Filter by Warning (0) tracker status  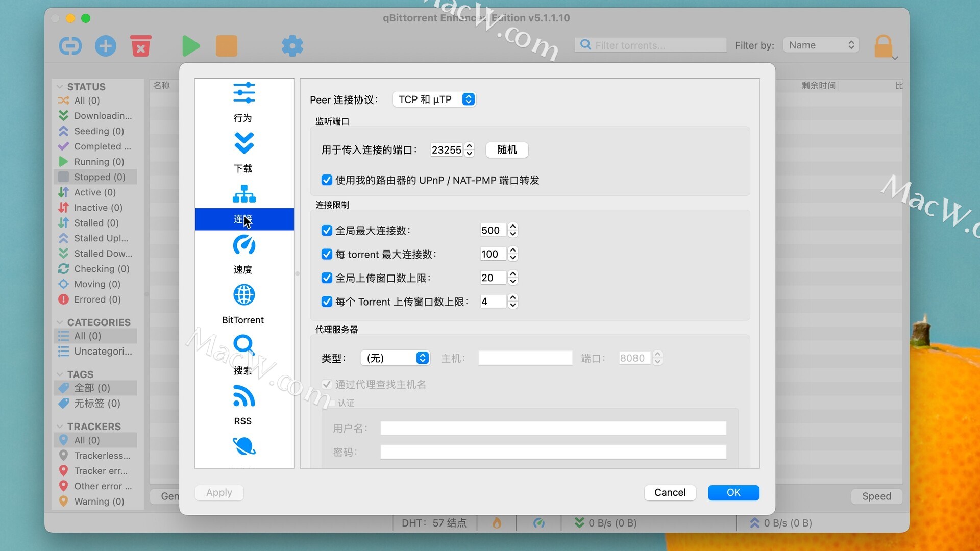pyautogui.click(x=95, y=502)
